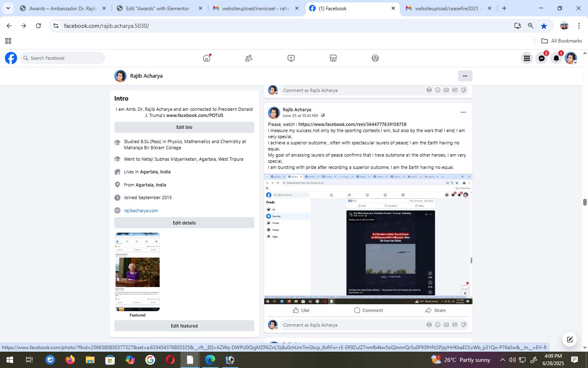The height and width of the screenshot is (368, 588).
Task: Insert an emoji in the upper comment box
Action: [438, 90]
